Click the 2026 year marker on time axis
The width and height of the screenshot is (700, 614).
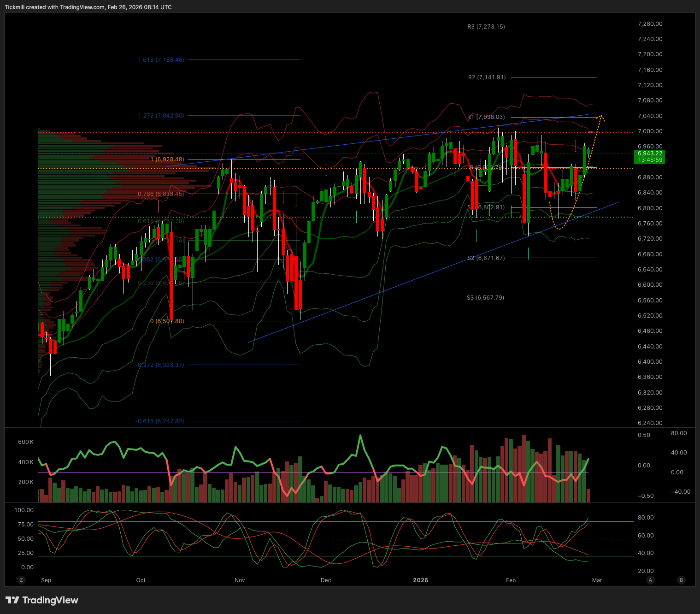[x=420, y=580]
